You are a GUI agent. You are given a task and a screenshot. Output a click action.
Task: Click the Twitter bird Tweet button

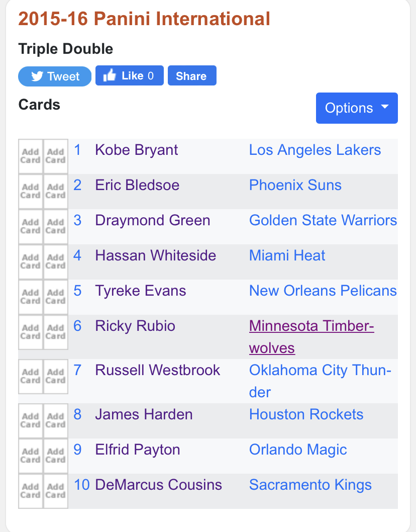55,76
